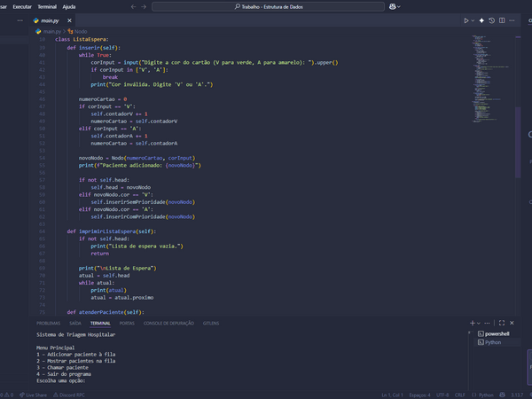
Task: Close the main.py editor tab
Action: coord(71,20)
